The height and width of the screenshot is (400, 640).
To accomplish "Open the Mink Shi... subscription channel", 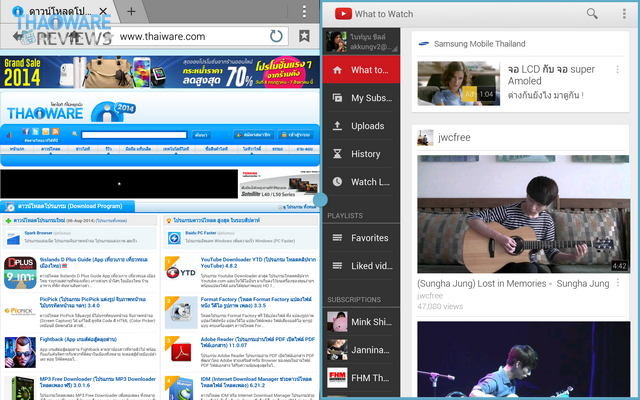I will point(361,322).
